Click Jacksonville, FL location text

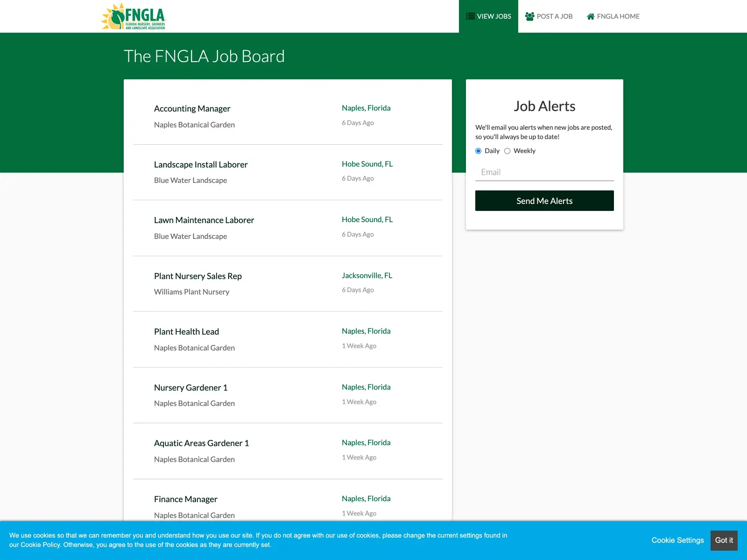(367, 275)
